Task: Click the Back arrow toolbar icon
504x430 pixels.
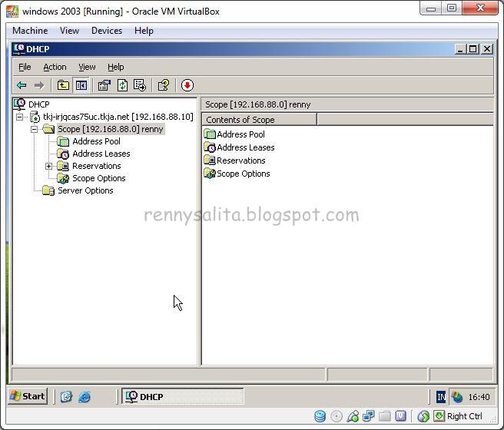Action: click(x=22, y=85)
